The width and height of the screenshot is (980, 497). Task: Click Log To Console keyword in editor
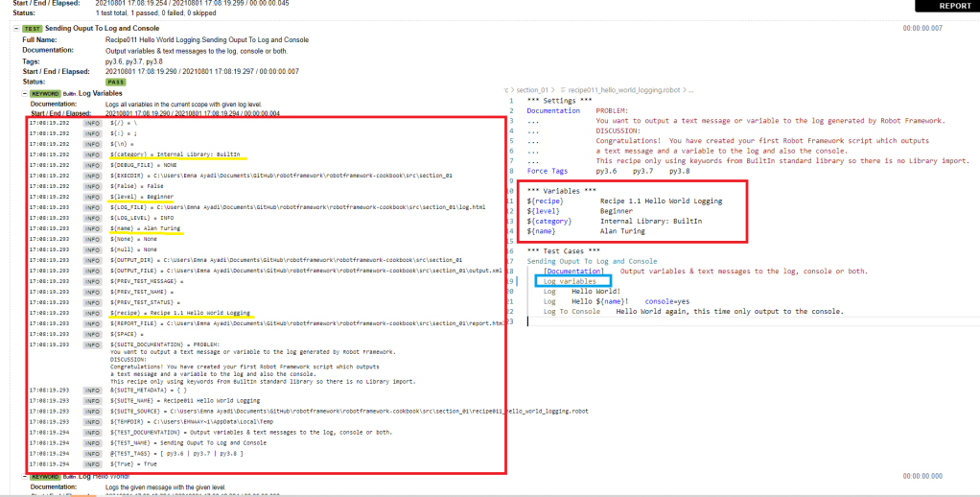coord(572,311)
